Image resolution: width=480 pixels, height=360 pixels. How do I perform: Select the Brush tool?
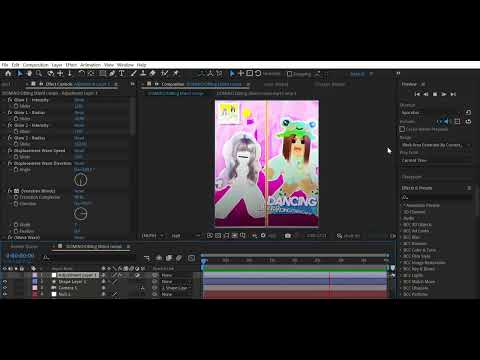coord(134,74)
